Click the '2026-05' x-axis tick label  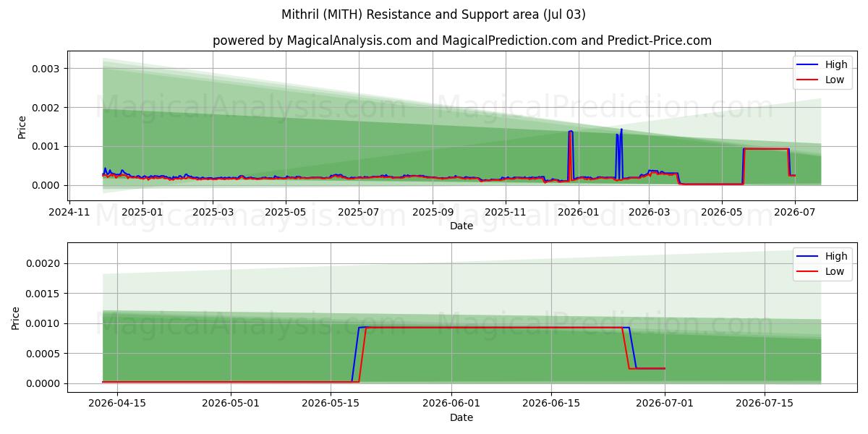(x=721, y=211)
